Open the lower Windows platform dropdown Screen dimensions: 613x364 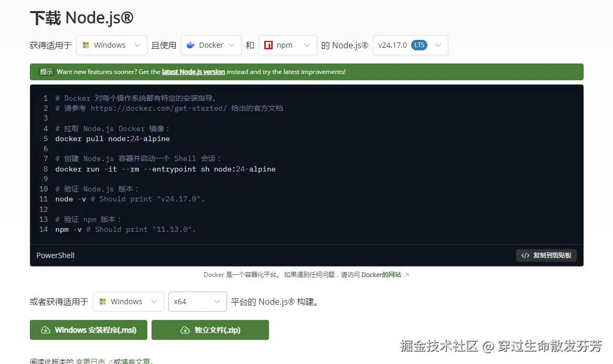[x=128, y=302]
